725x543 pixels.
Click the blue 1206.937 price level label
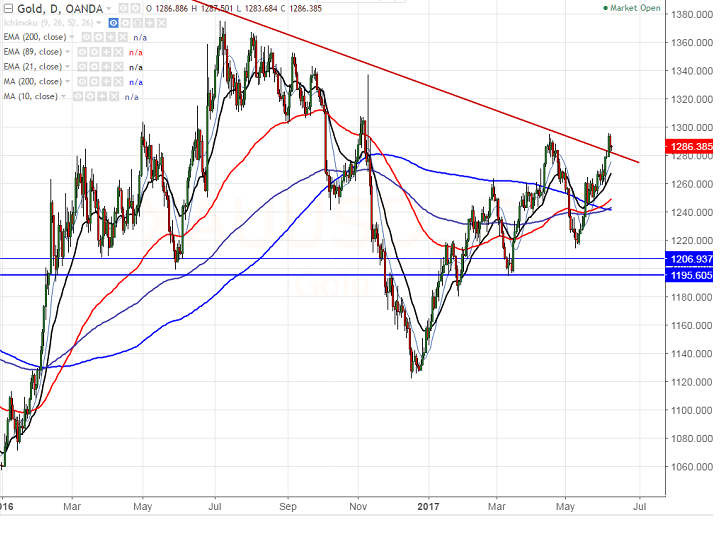pyautogui.click(x=689, y=259)
